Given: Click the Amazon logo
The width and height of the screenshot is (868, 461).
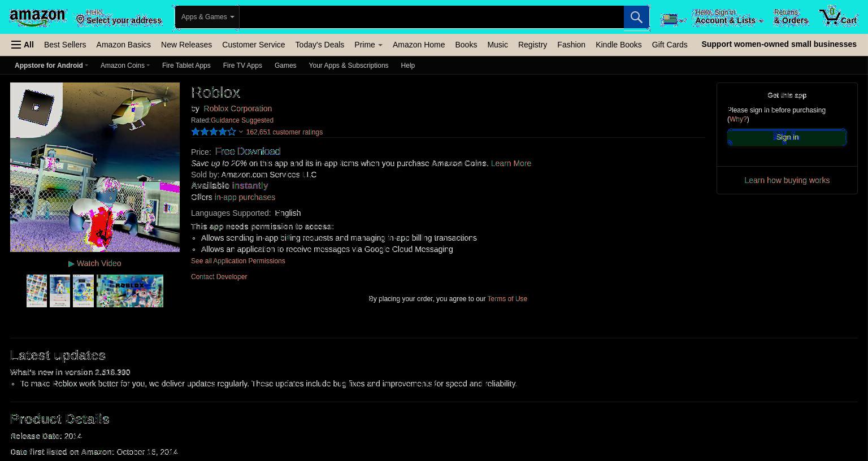Looking at the screenshot, I should pos(37,18).
